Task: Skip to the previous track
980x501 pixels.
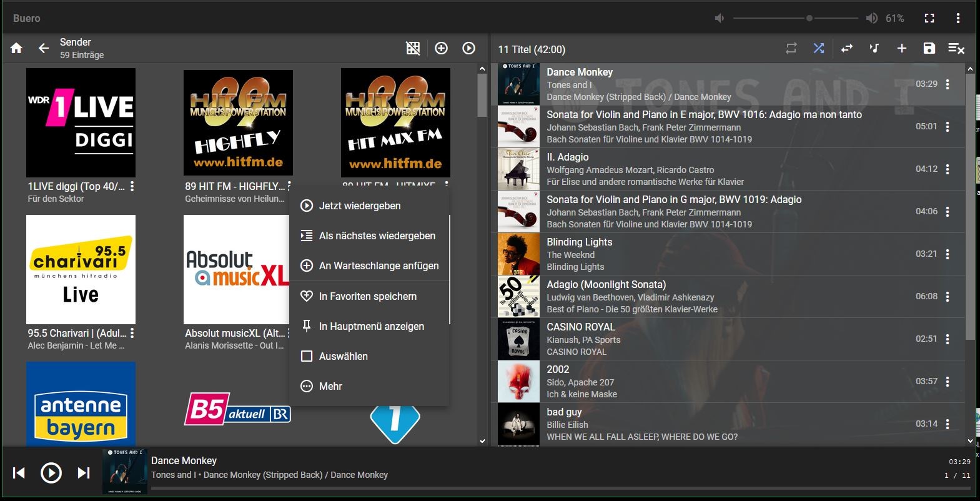Action: click(19, 473)
